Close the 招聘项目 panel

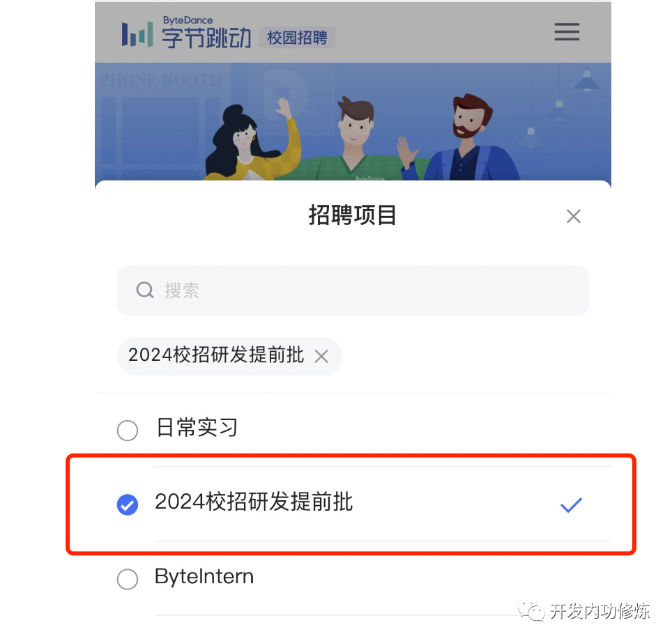[574, 217]
